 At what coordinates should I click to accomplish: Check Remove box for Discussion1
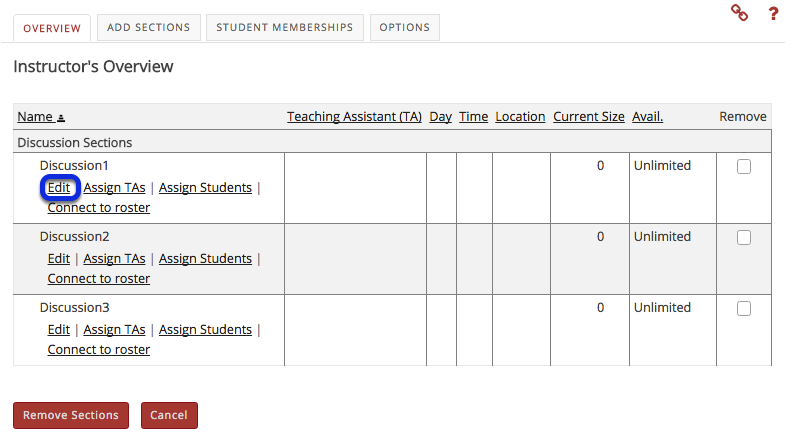[743, 167]
